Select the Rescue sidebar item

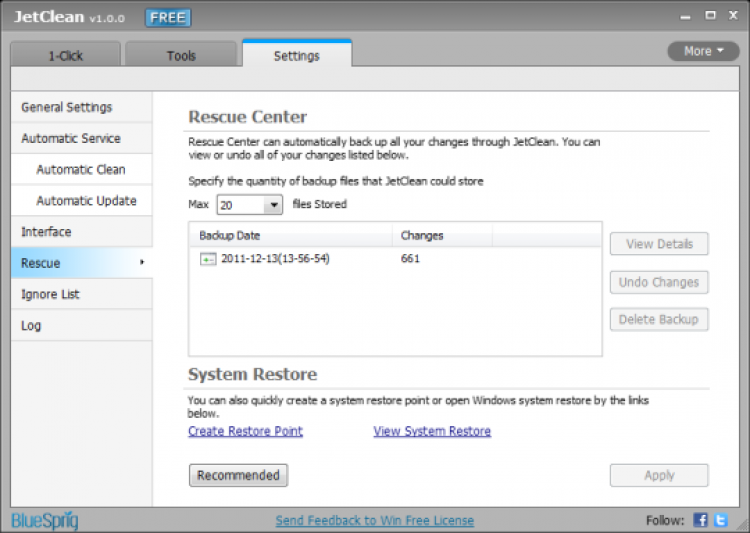(x=81, y=263)
